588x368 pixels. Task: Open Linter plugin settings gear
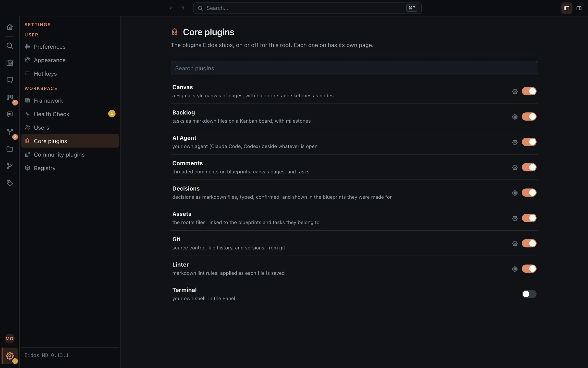[x=515, y=269]
